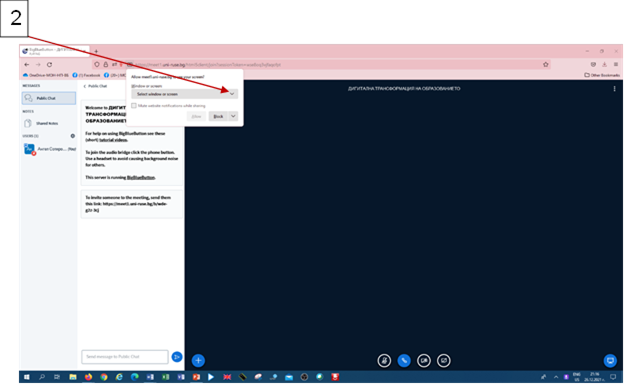Open PowerPoint from the taskbar
625x385 pixels.
(196, 377)
